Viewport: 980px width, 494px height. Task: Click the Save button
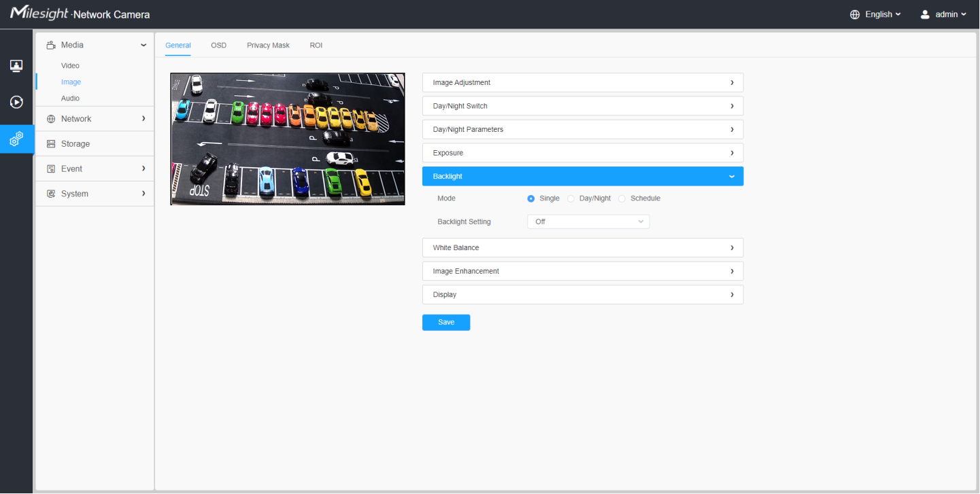tap(446, 322)
